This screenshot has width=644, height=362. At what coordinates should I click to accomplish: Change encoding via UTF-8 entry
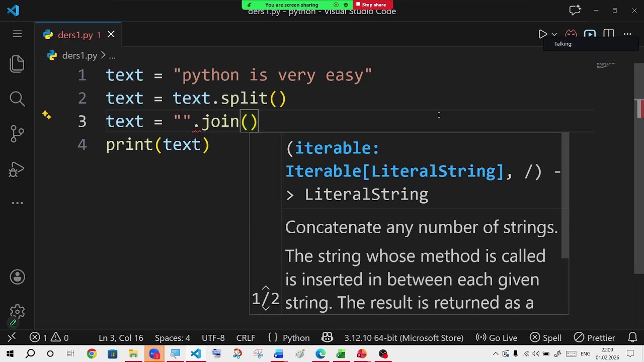[x=213, y=338]
